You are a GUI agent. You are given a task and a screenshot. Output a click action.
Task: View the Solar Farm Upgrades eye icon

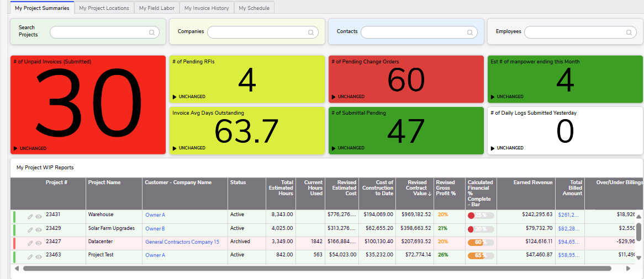coord(39,230)
